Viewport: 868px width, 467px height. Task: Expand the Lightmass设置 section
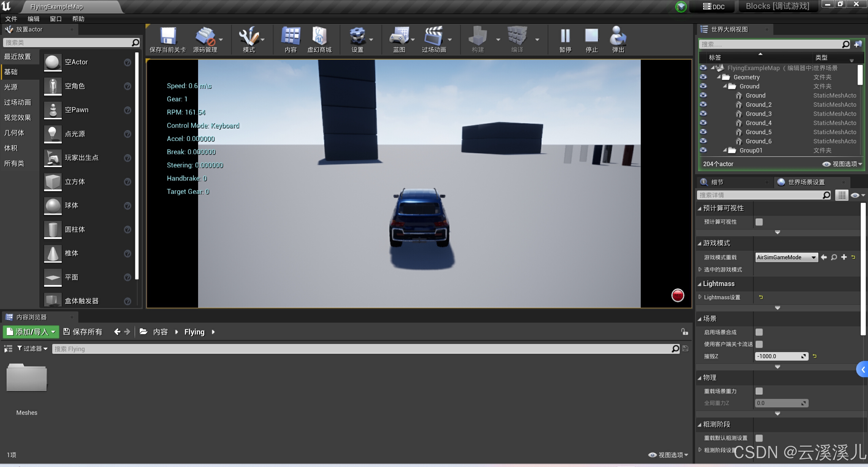click(700, 297)
